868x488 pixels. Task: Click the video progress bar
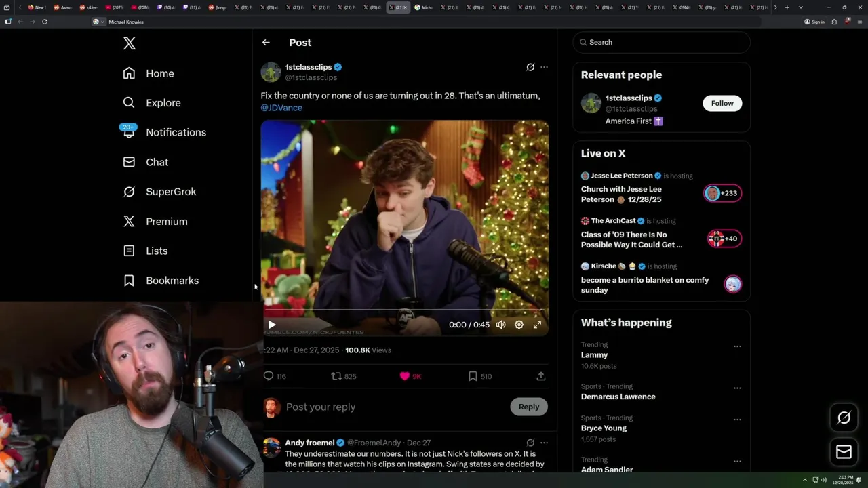pos(404,310)
